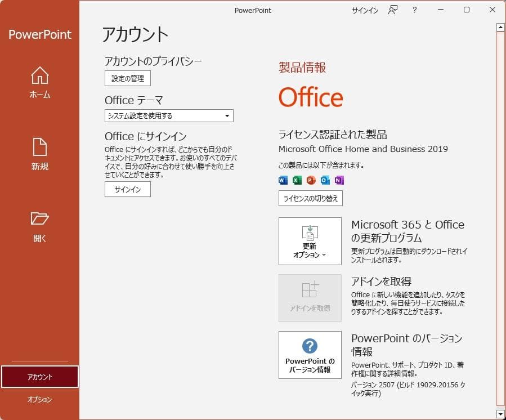
Task: Click the ライセンスの切り替え button
Action: pyautogui.click(x=310, y=198)
